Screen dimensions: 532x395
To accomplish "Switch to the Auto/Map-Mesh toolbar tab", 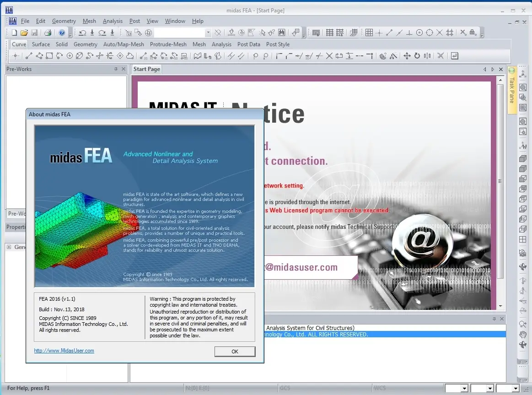I will click(124, 44).
